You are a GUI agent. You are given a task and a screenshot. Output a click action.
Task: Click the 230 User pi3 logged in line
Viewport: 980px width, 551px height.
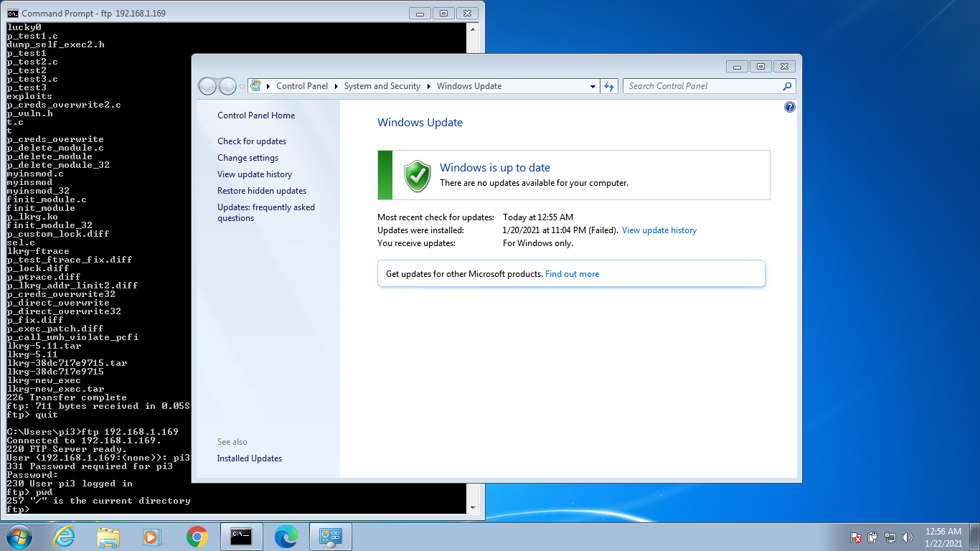click(x=70, y=484)
